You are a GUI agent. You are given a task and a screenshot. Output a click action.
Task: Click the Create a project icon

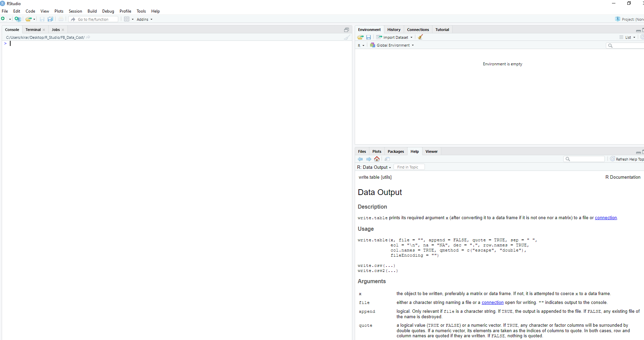coord(18,19)
